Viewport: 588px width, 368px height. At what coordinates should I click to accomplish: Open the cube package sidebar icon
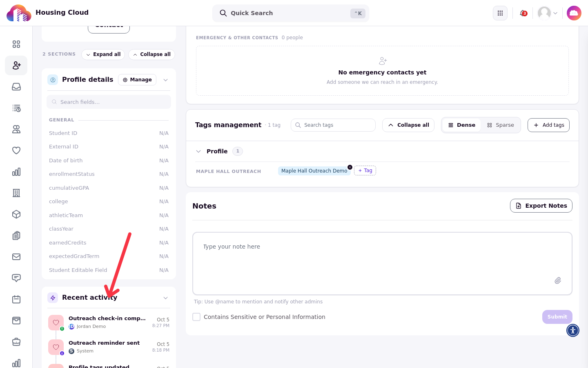pos(16,214)
